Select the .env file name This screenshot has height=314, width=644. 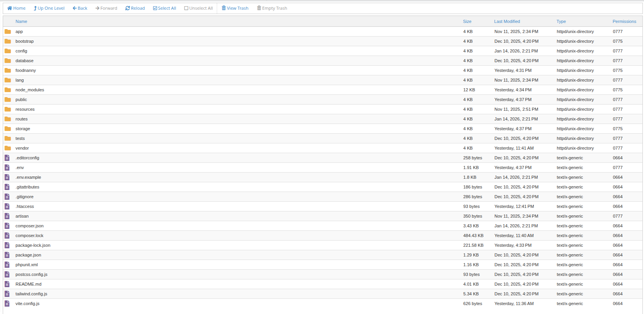[20, 167]
